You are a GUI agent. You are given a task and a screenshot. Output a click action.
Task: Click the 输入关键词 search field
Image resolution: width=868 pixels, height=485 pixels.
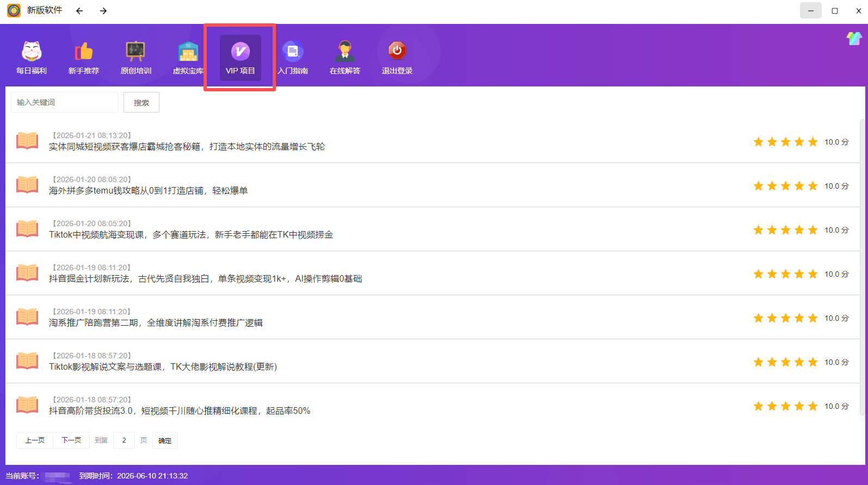(x=64, y=102)
